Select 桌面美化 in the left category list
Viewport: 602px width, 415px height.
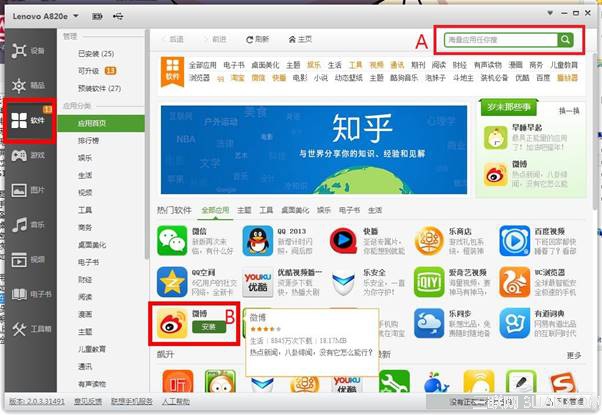point(92,245)
